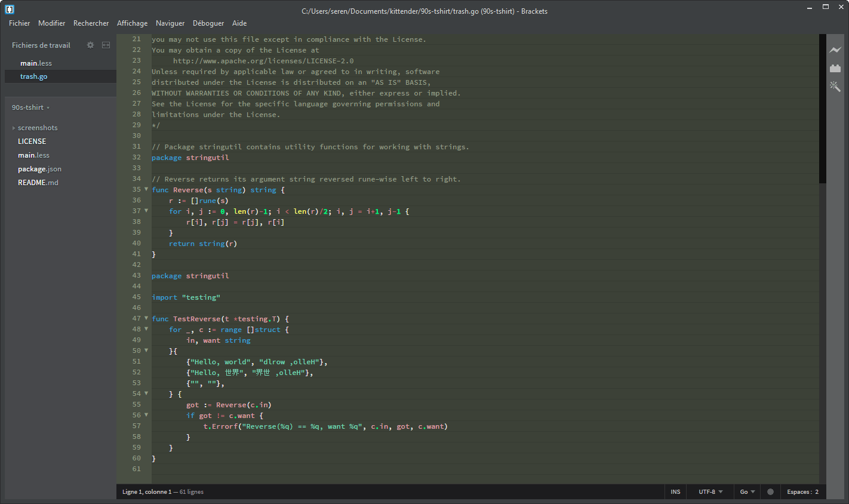Minimize the Brackets window
849x504 pixels.
click(x=810, y=7)
